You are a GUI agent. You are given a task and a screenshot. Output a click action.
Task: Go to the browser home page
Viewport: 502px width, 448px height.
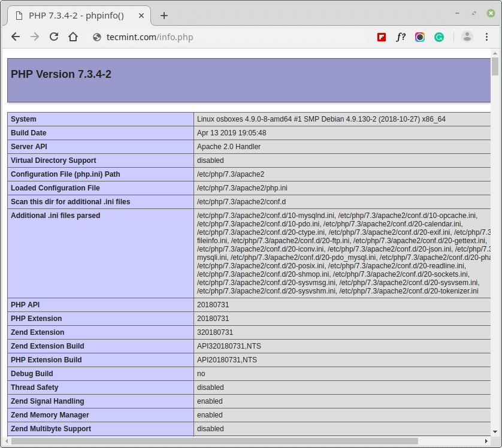[73, 37]
